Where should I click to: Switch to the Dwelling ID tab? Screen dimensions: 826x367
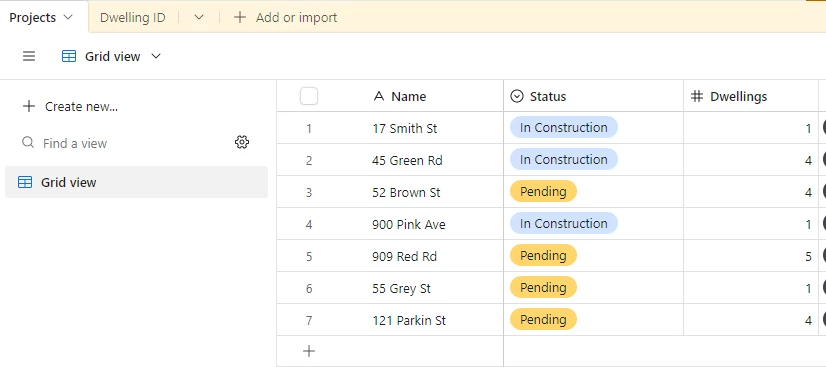(x=133, y=17)
